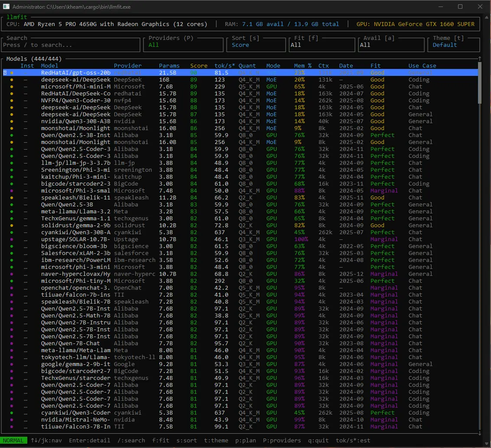Select the ibm-research/PowerLM model row
Screen dimensions: 491x448
[x=240, y=260]
